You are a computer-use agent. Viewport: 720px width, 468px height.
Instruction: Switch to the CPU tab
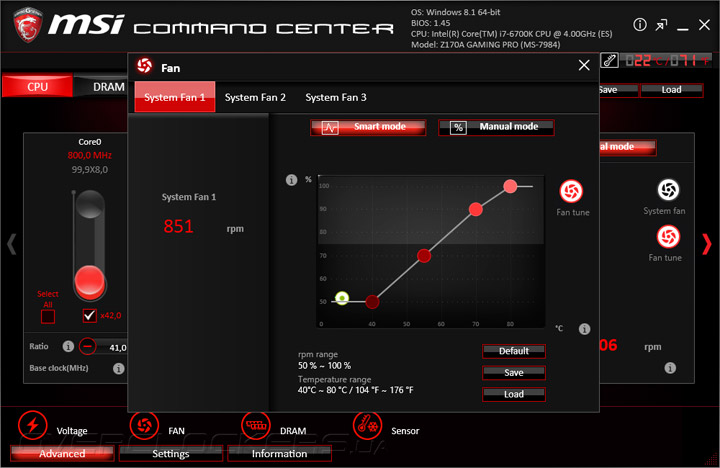tap(37, 86)
